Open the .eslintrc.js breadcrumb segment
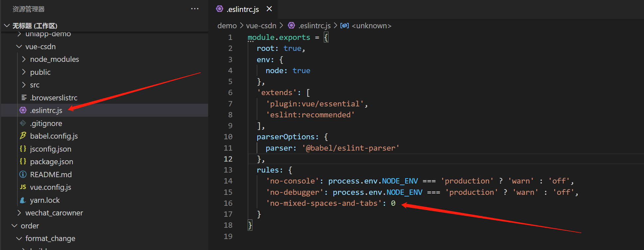644x250 pixels. [x=315, y=26]
